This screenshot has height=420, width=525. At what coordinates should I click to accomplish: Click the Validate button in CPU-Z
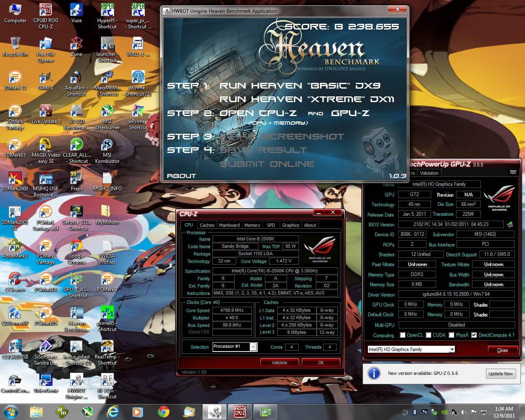coord(279,363)
